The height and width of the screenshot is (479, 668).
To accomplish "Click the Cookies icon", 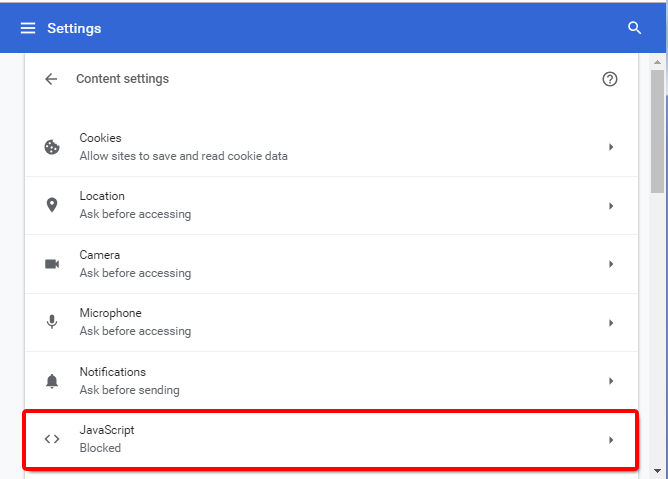I will 52,147.
